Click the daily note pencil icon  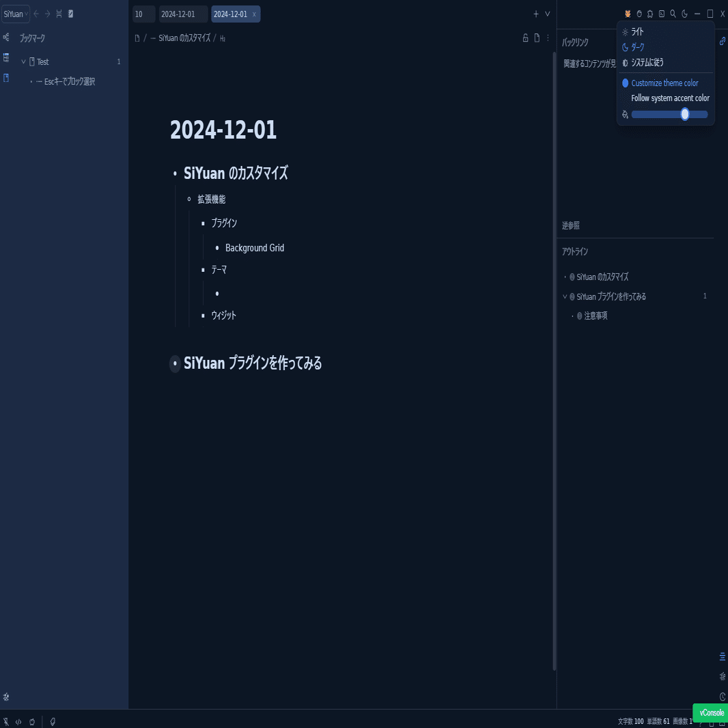[70, 14]
